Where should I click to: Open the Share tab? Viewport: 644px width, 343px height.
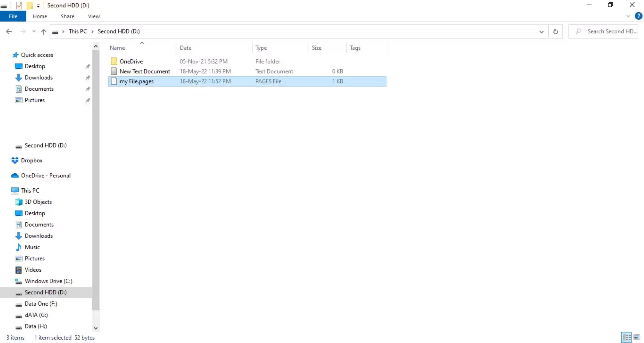67,16
